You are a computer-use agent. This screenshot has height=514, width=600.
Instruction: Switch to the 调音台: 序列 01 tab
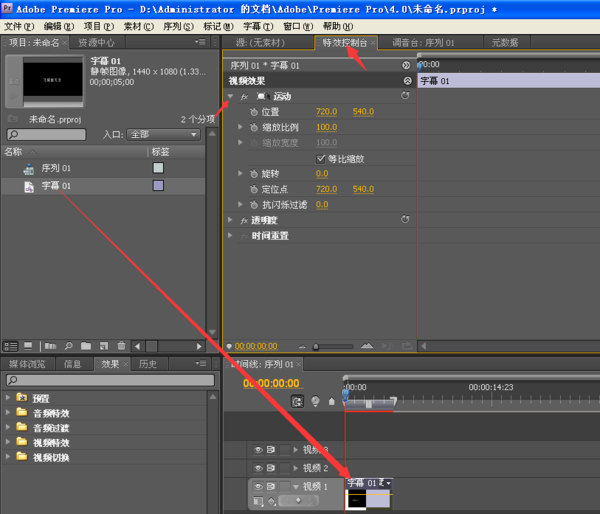pos(423,42)
